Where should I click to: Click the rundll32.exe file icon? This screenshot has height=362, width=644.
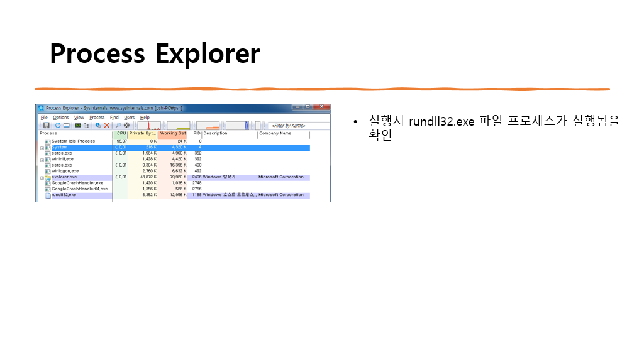tap(48, 195)
